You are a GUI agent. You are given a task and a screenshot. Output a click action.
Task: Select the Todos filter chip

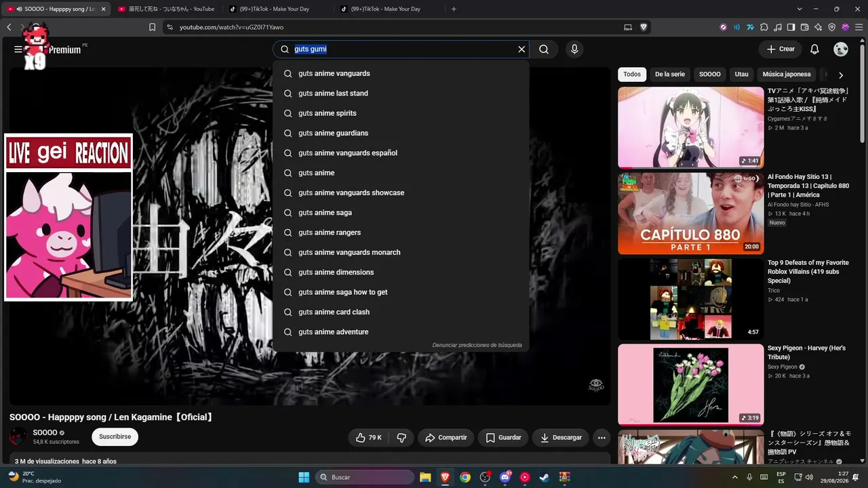coord(632,75)
